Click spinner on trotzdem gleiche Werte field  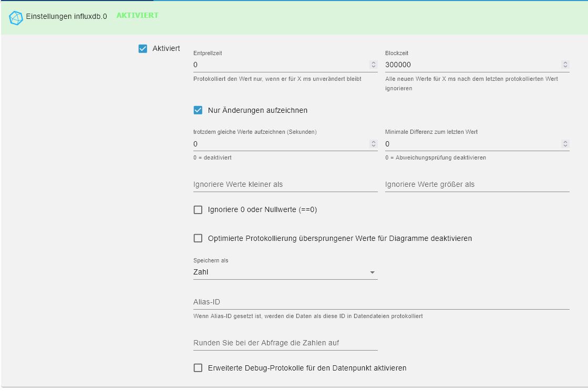tap(374, 144)
